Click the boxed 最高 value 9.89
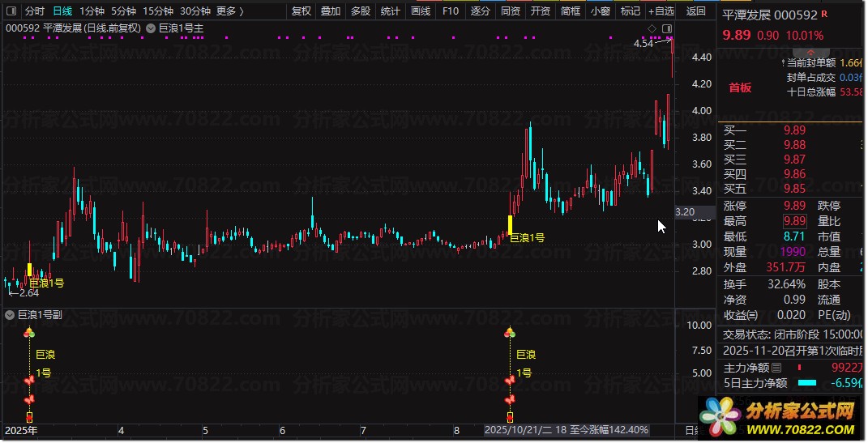Image resolution: width=868 pixels, height=443 pixels. (x=794, y=221)
